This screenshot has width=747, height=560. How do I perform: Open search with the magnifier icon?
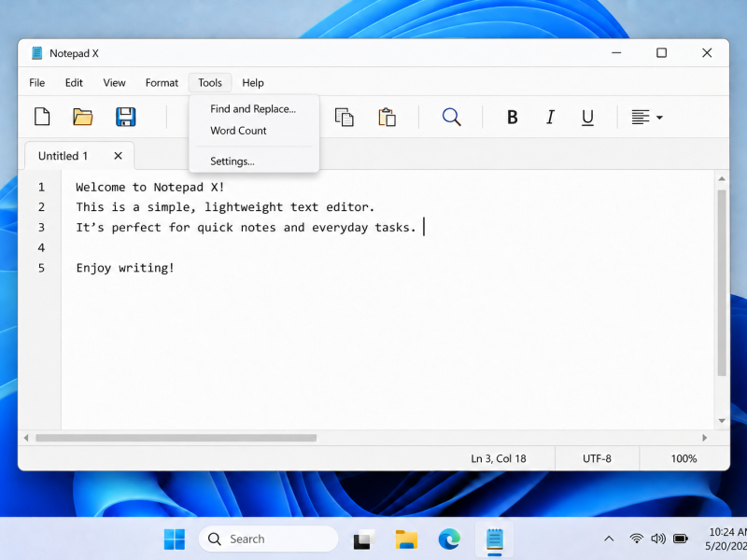451,118
